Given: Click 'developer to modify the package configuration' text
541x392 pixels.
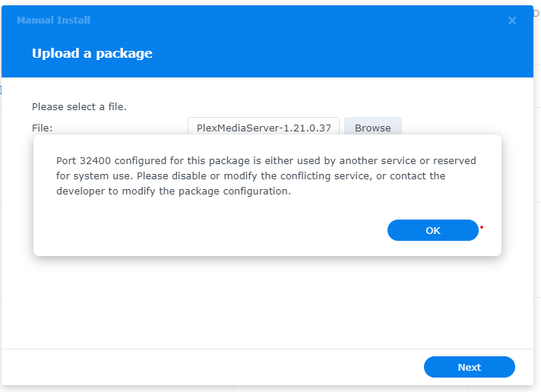Looking at the screenshot, I should point(173,191).
